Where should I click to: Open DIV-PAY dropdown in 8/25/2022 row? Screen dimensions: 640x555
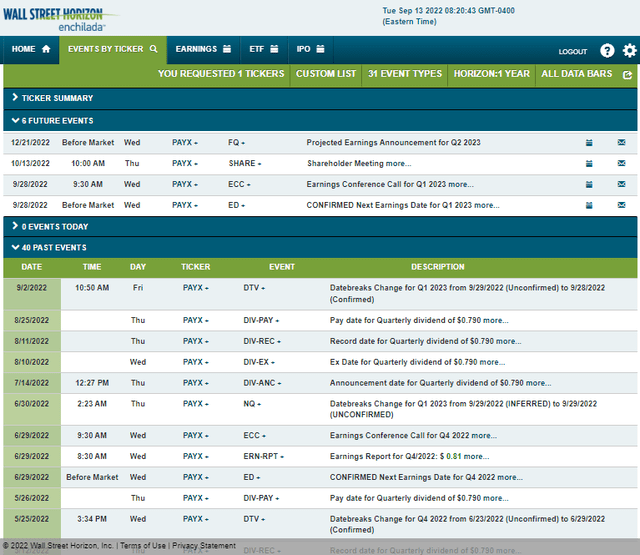pyautogui.click(x=261, y=320)
